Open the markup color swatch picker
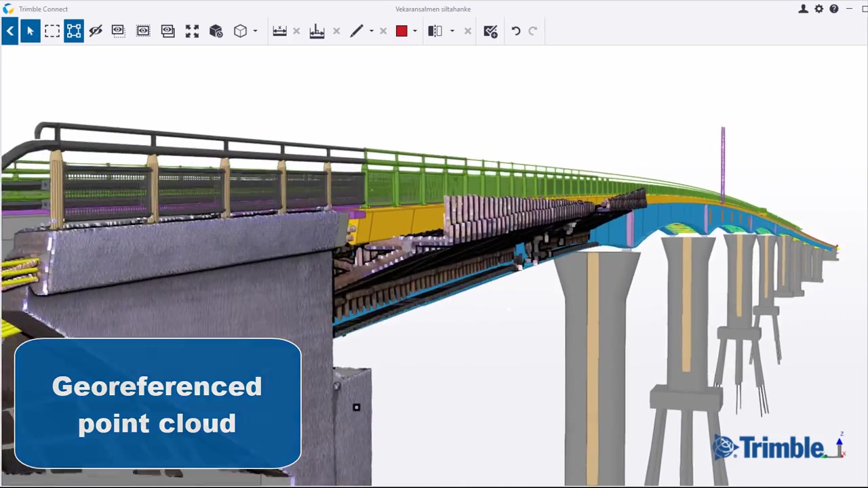Image resolution: width=868 pixels, height=488 pixels. [401, 30]
